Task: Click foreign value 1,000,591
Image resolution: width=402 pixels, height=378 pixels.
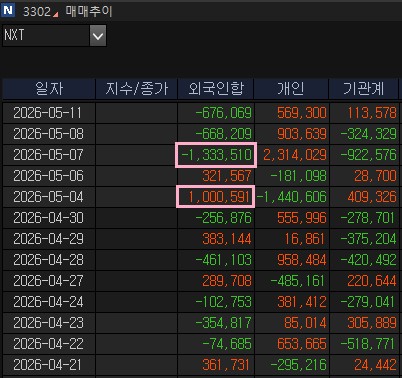Action: click(x=219, y=197)
